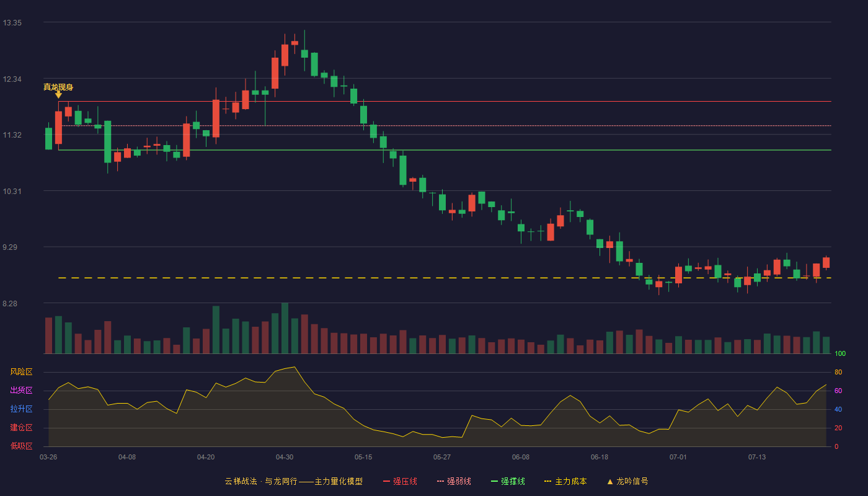This screenshot has width=868, height=496.
Task: Click the 07-01 date label
Action: pos(678,457)
